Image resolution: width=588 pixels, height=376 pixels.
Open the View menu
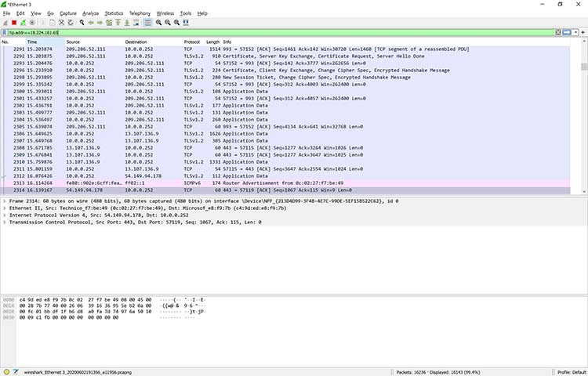(36, 13)
